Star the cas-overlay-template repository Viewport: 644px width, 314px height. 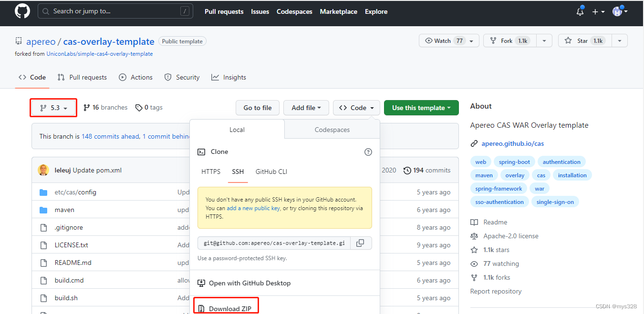point(578,41)
